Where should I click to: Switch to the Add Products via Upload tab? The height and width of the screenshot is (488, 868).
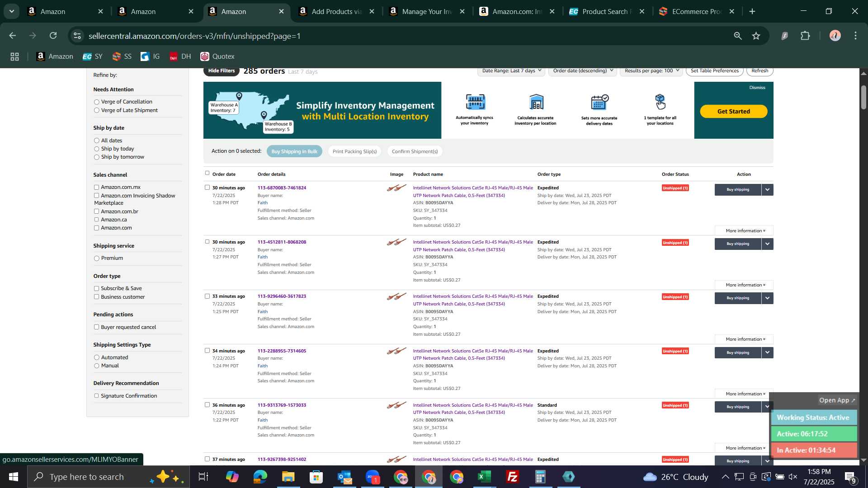(336, 11)
